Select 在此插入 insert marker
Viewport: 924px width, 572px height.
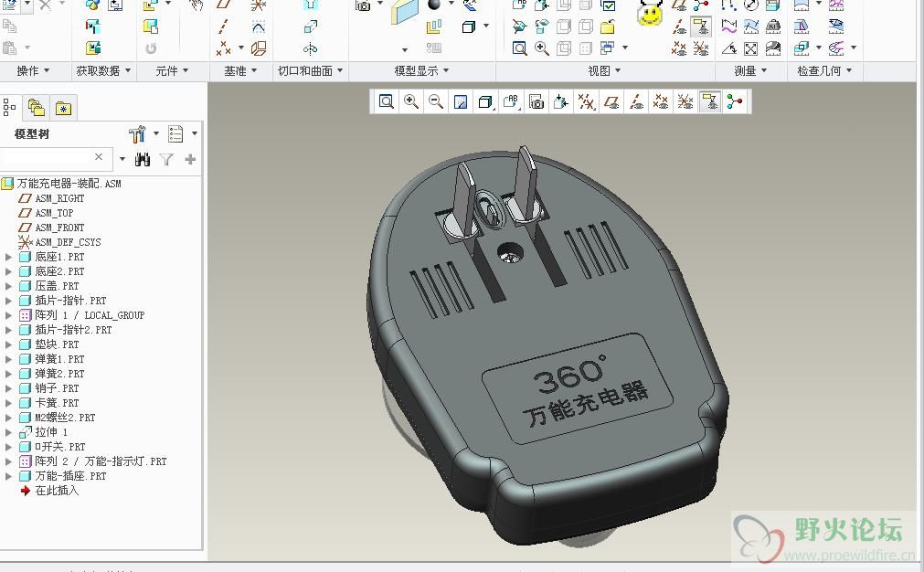49,491
